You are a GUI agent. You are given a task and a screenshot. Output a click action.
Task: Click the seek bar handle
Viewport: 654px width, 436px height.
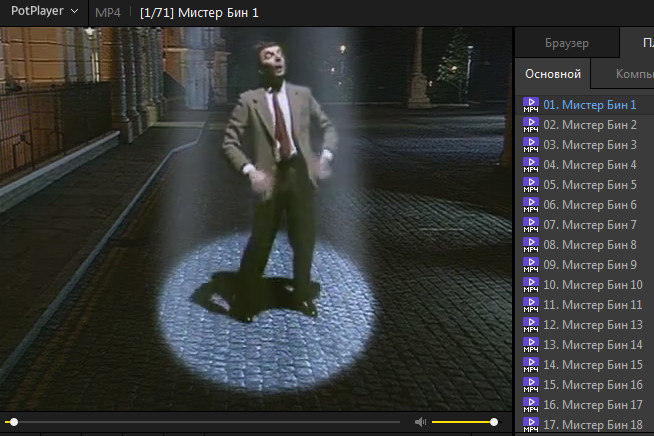coord(14,422)
